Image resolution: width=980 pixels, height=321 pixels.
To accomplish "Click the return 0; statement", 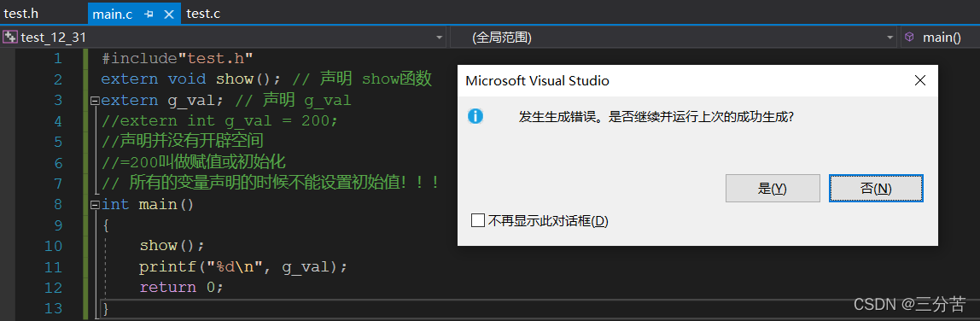I will coord(181,287).
